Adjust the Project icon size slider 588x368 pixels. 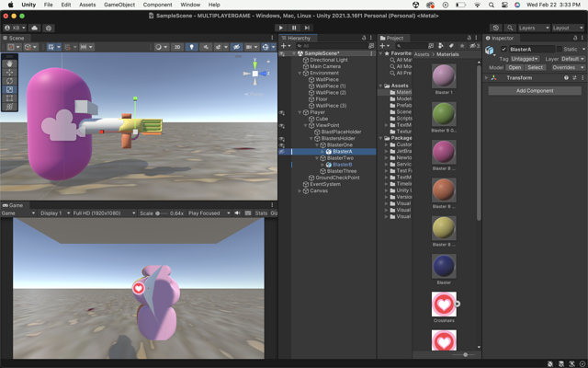coord(464,354)
